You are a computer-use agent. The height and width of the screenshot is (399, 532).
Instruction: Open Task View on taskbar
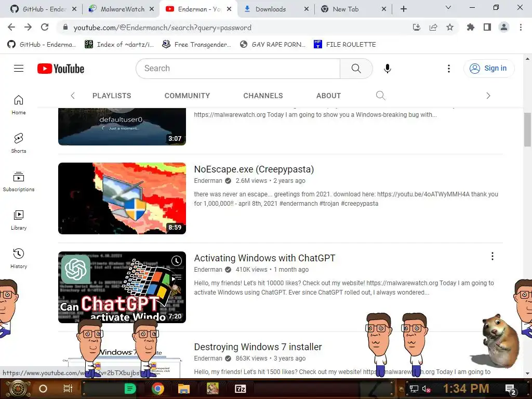point(68,389)
